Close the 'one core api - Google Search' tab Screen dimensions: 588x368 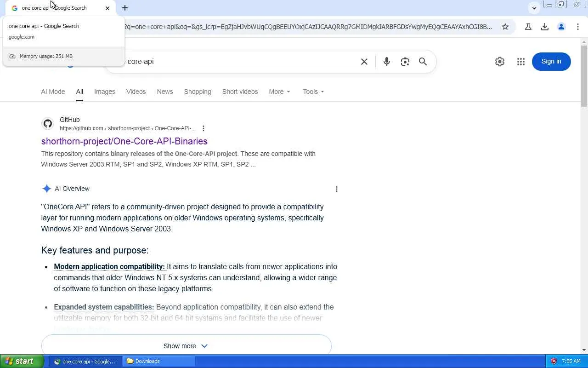pyautogui.click(x=107, y=8)
